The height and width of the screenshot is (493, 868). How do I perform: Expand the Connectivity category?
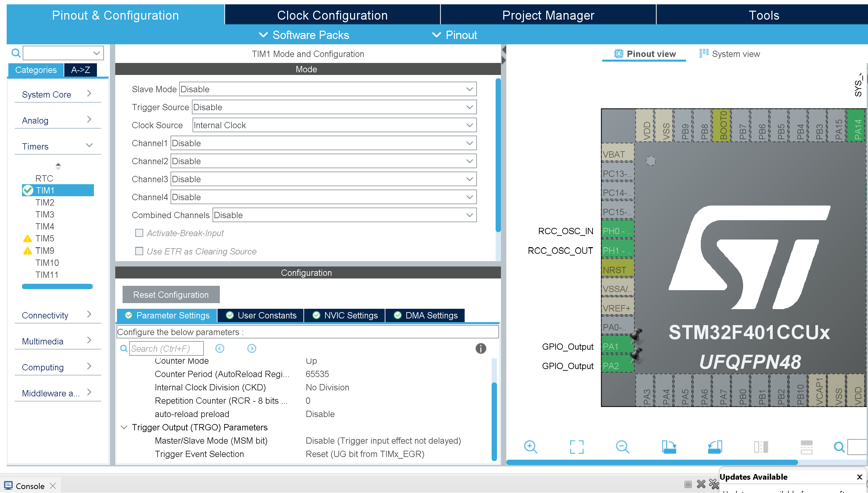(58, 315)
